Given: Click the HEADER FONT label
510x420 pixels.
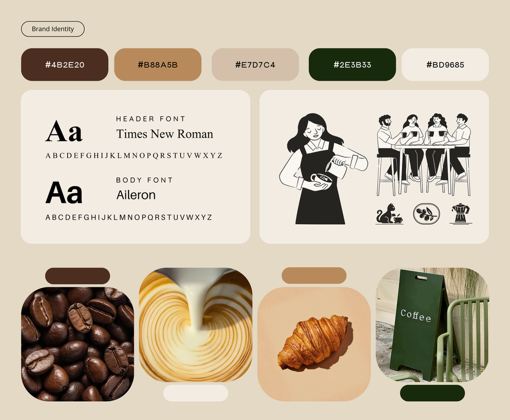Looking at the screenshot, I should pos(150,119).
